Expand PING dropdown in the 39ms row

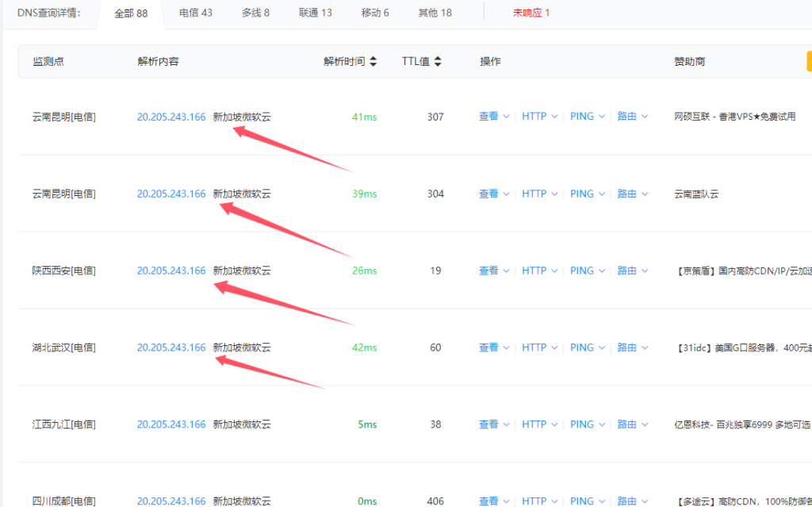[x=587, y=194]
